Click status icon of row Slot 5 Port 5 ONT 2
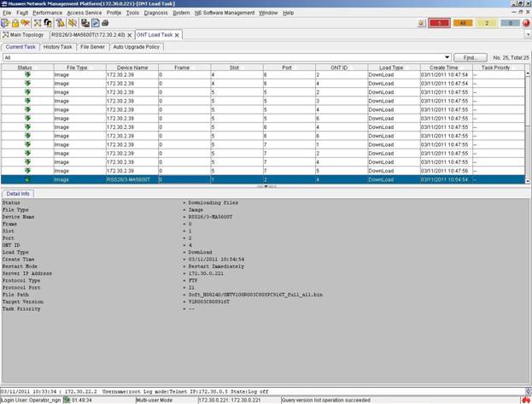The height and width of the screenshot is (404, 532). click(x=27, y=92)
